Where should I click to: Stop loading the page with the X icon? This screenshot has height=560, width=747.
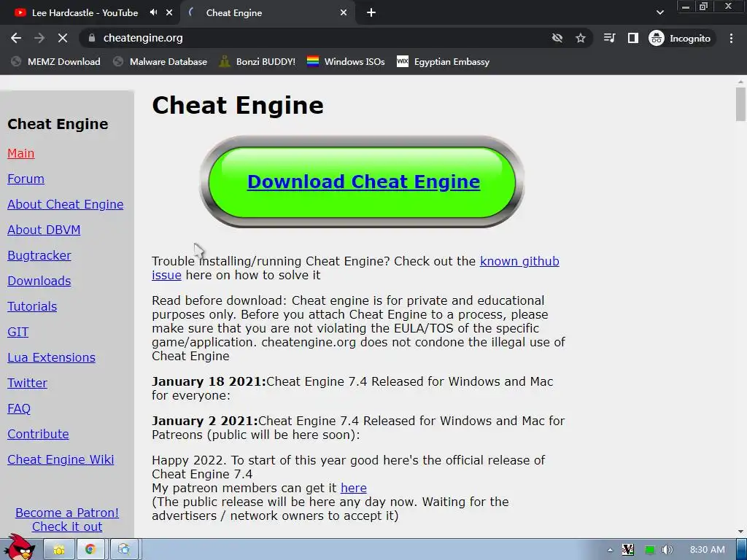point(63,38)
